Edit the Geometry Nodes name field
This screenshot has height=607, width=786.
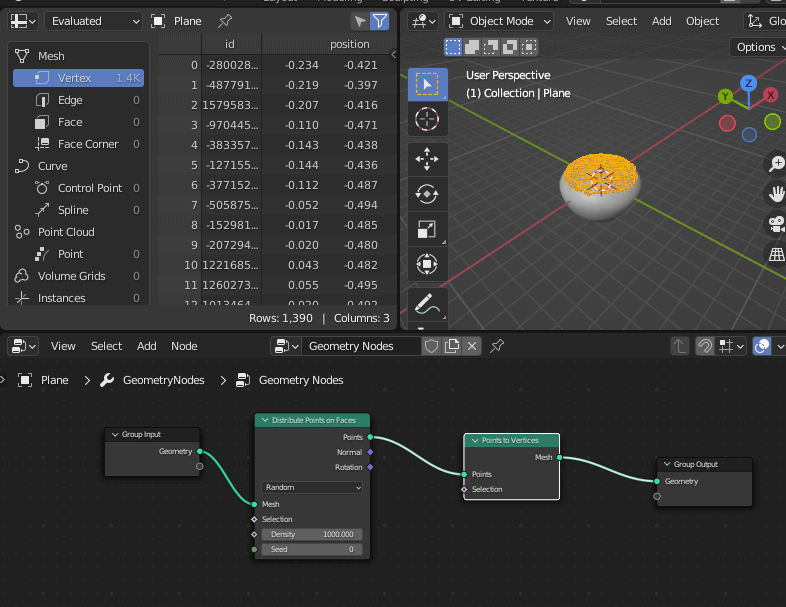click(361, 346)
